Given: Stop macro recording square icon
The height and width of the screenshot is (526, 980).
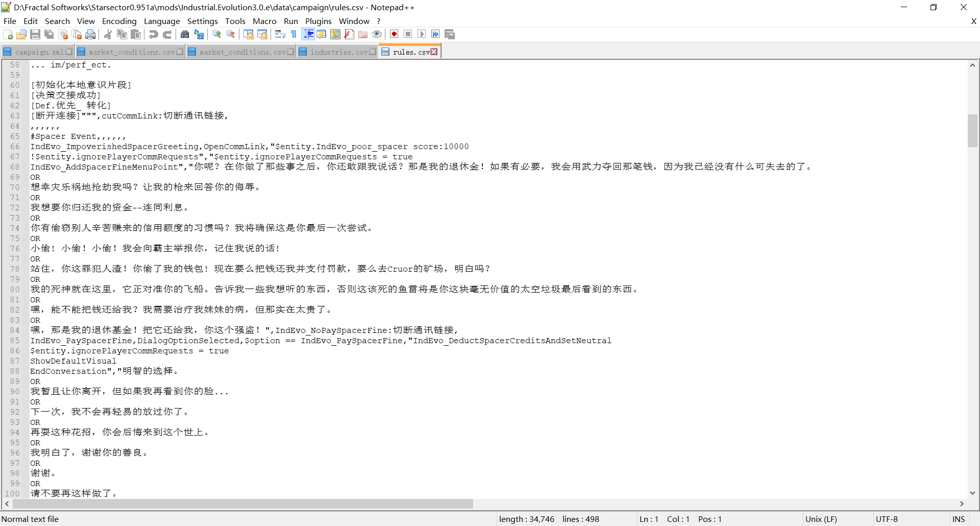Looking at the screenshot, I should coord(408,34).
